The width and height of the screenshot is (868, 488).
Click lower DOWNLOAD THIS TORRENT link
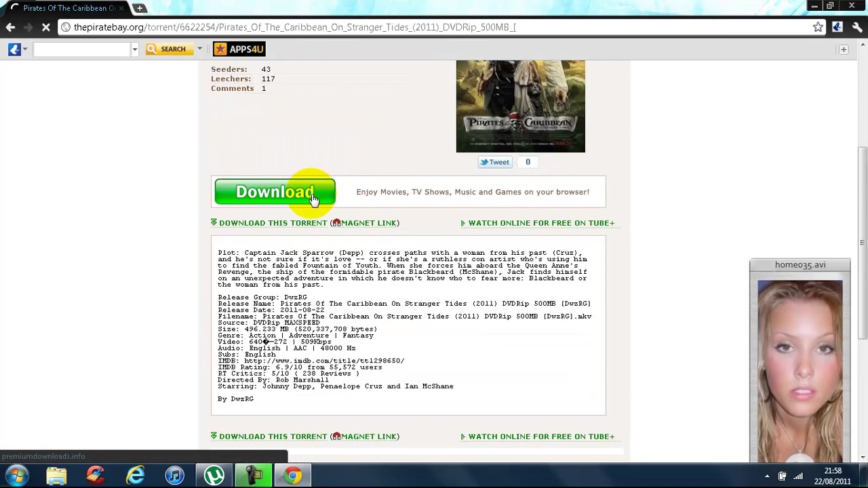(273, 436)
